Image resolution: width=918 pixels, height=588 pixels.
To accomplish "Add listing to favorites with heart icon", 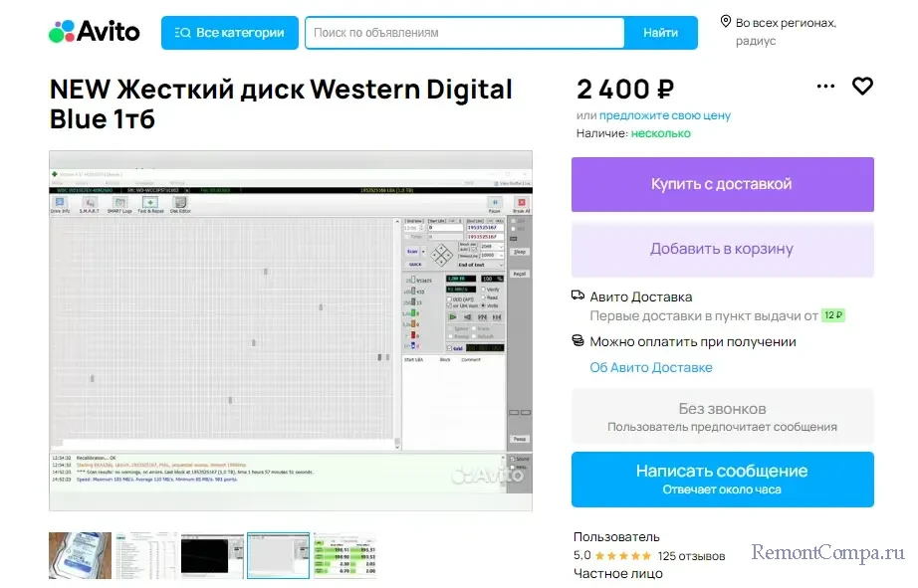I will 862,87.
